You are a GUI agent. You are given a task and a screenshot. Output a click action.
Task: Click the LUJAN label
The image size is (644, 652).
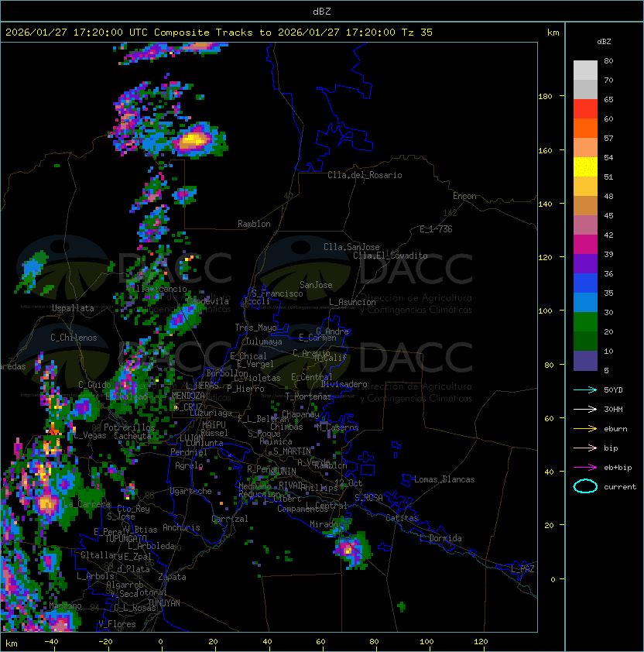191,438
